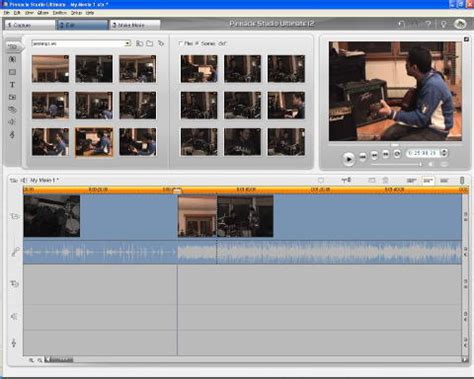The height and width of the screenshot is (379, 474).
Task: Step the preview timecode up or down
Action: point(444,153)
